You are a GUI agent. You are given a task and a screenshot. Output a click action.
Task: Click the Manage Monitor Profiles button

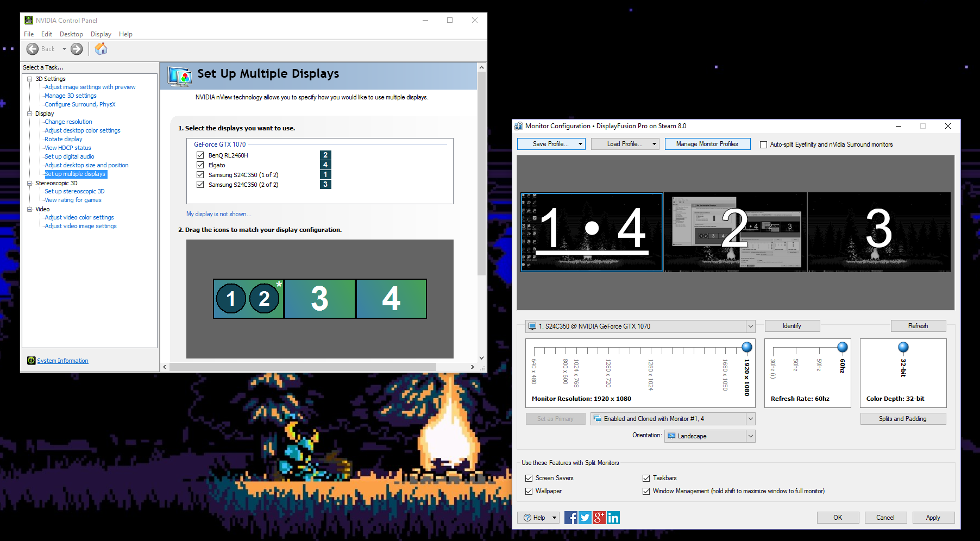[x=707, y=144]
